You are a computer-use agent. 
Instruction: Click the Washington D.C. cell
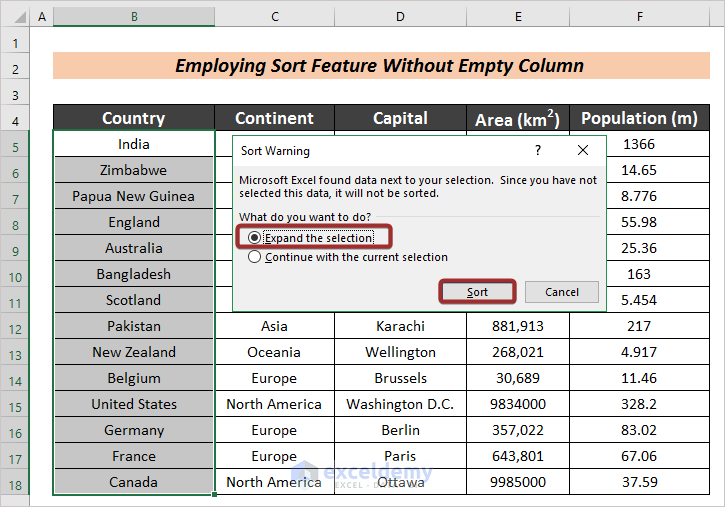tap(400, 404)
